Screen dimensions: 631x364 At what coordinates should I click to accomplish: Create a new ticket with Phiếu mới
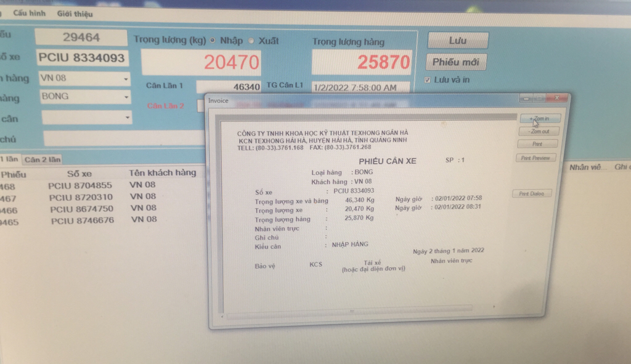click(455, 62)
